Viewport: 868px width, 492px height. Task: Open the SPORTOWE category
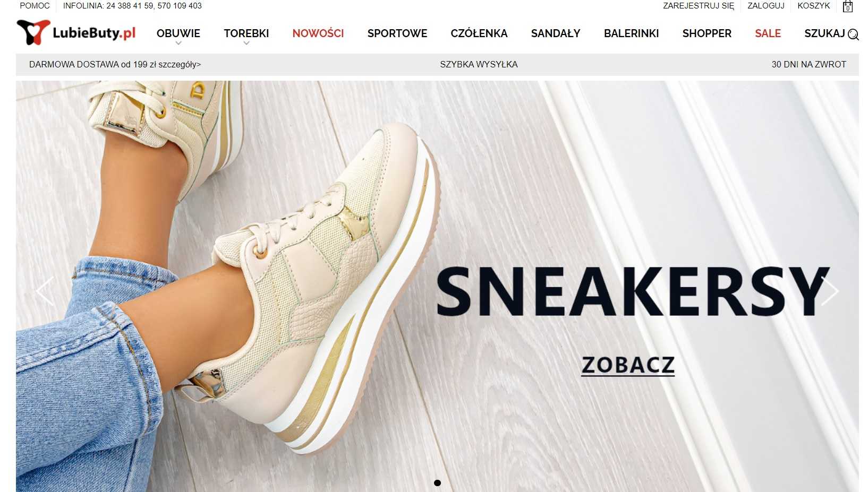click(397, 33)
